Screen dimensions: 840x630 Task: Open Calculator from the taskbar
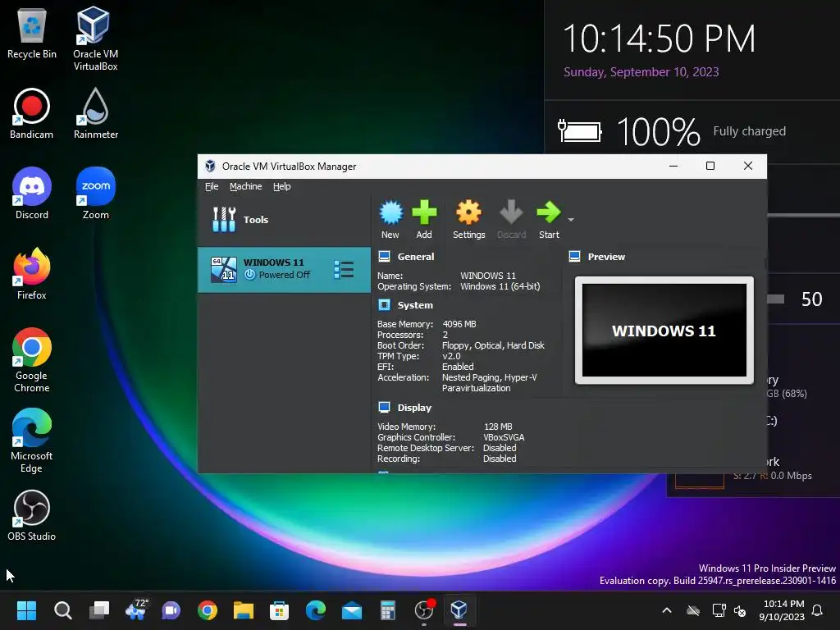point(387,610)
